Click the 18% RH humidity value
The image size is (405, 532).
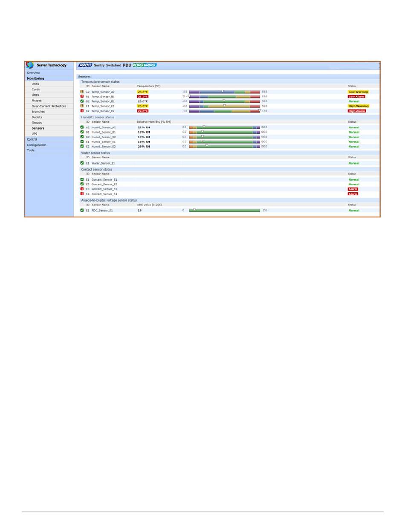[x=144, y=142]
